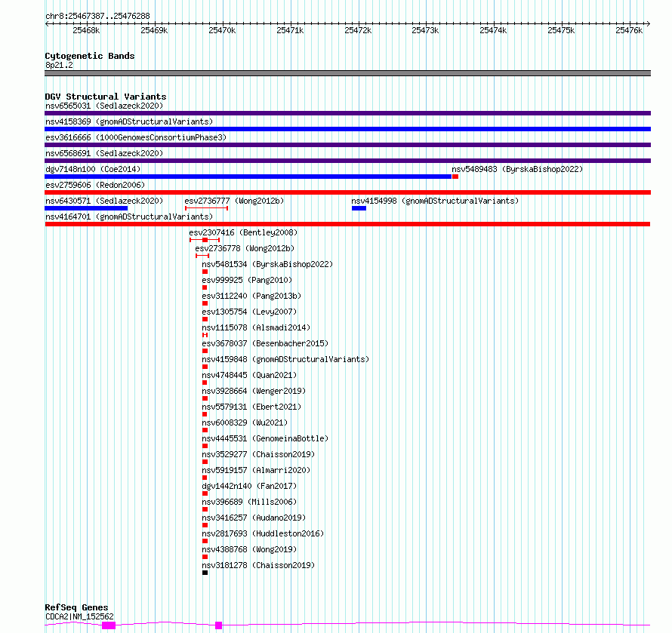Select the esv2307416 red interval glyph
672x633 pixels.
205,240
